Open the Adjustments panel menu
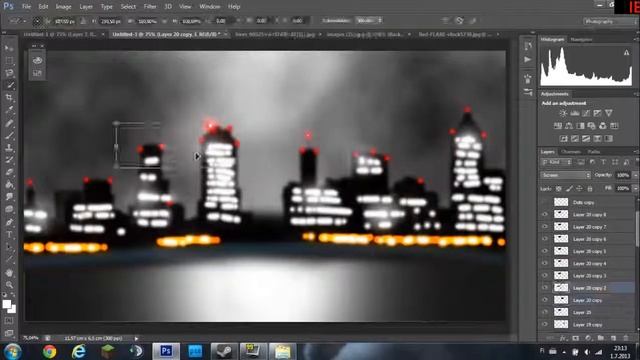Image resolution: width=640 pixels, height=360 pixels. click(636, 94)
